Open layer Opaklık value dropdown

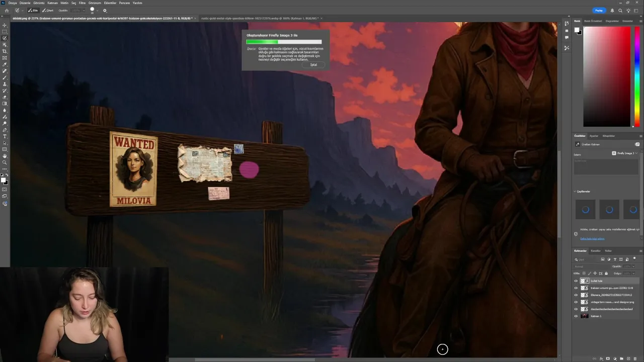point(633,266)
